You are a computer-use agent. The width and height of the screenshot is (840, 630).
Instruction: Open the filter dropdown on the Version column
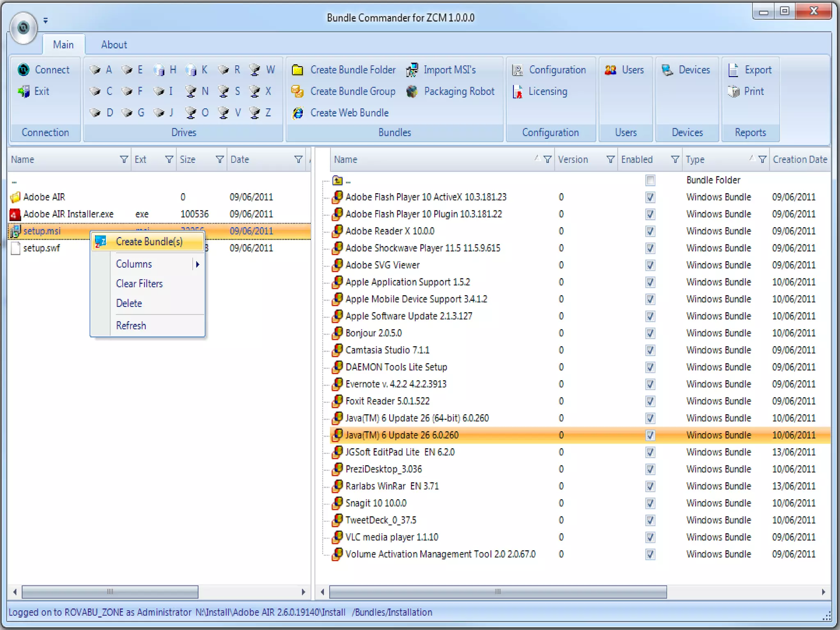click(x=610, y=160)
